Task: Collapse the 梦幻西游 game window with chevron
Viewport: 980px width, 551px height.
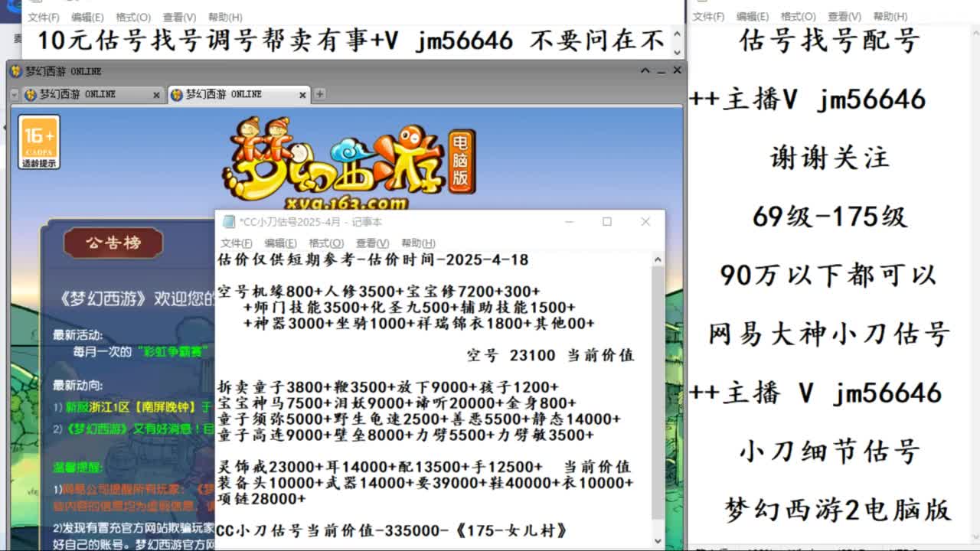Action: tap(645, 70)
